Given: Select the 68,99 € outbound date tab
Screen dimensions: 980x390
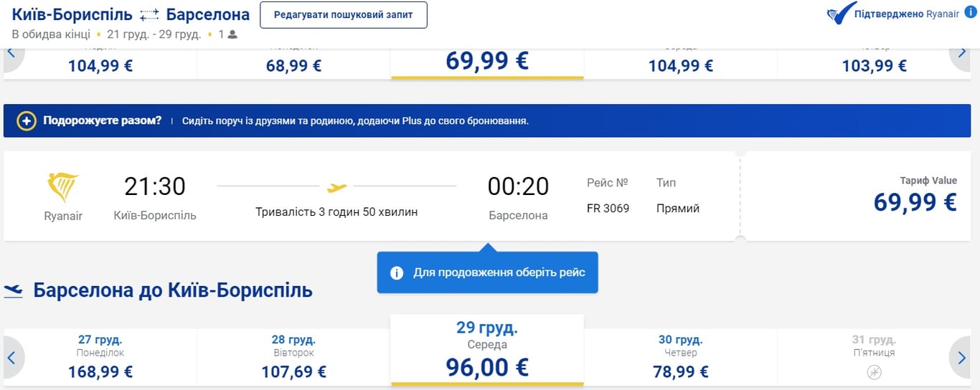Looking at the screenshot, I should coord(293,65).
